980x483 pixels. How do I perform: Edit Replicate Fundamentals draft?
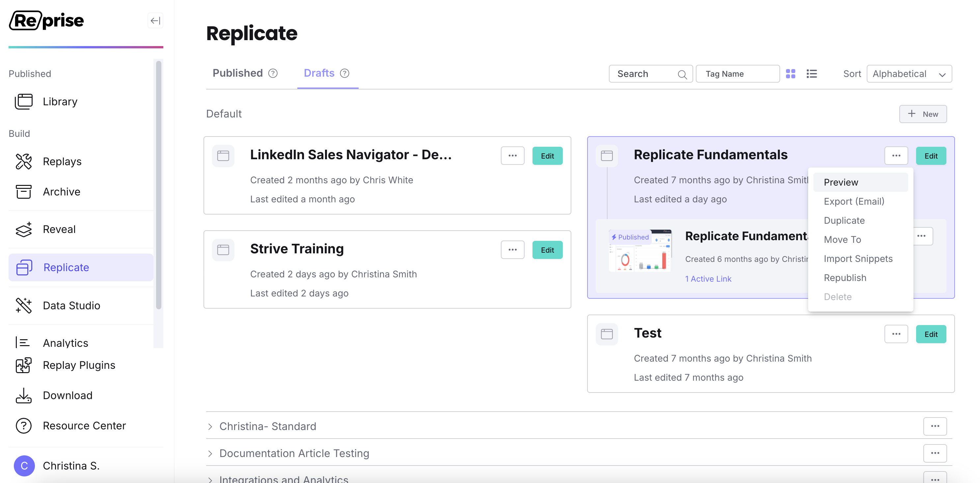point(931,156)
